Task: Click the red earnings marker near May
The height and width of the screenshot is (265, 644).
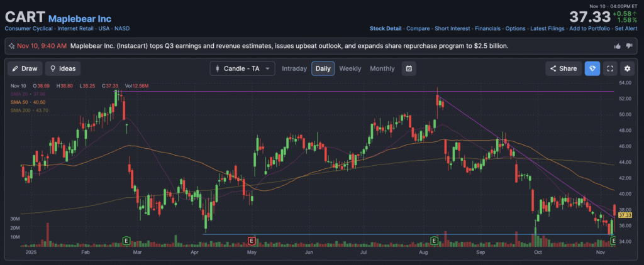Action: [252, 241]
